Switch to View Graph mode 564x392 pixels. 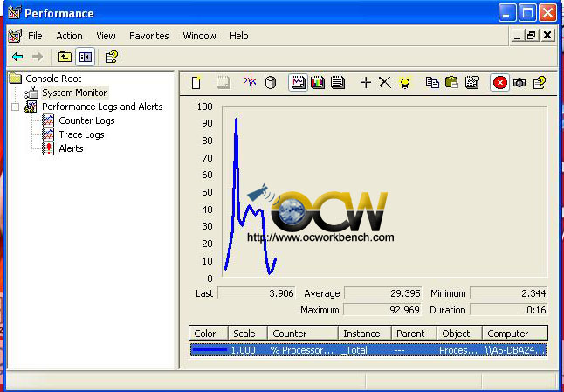point(299,83)
